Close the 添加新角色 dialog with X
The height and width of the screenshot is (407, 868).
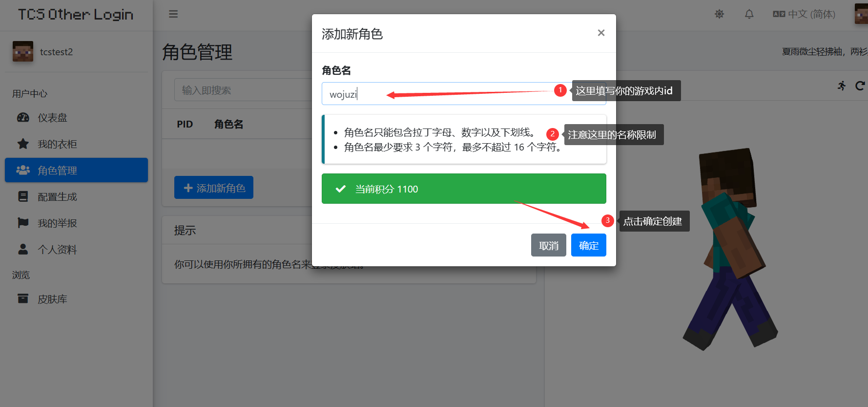point(601,33)
